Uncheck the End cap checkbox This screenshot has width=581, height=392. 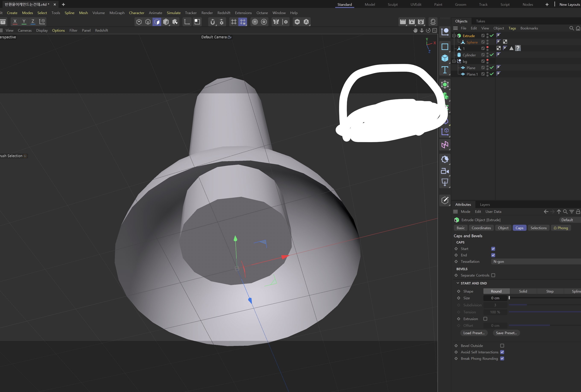(x=493, y=255)
